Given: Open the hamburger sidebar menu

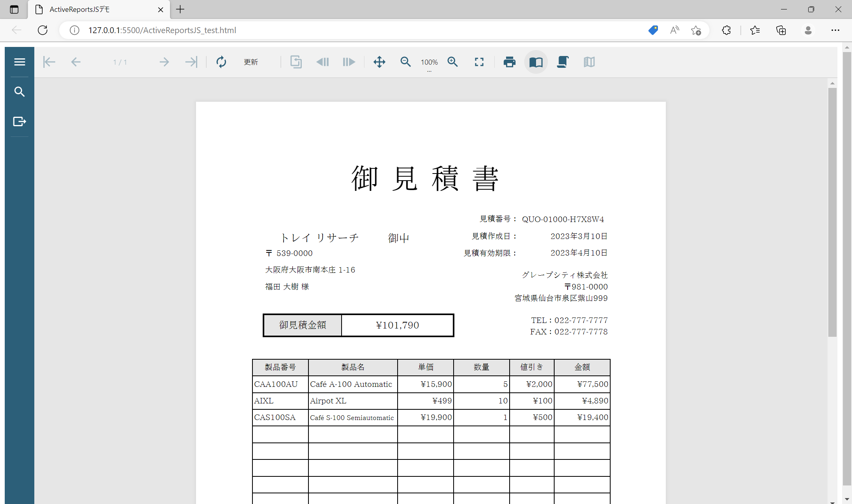Looking at the screenshot, I should click(x=19, y=62).
